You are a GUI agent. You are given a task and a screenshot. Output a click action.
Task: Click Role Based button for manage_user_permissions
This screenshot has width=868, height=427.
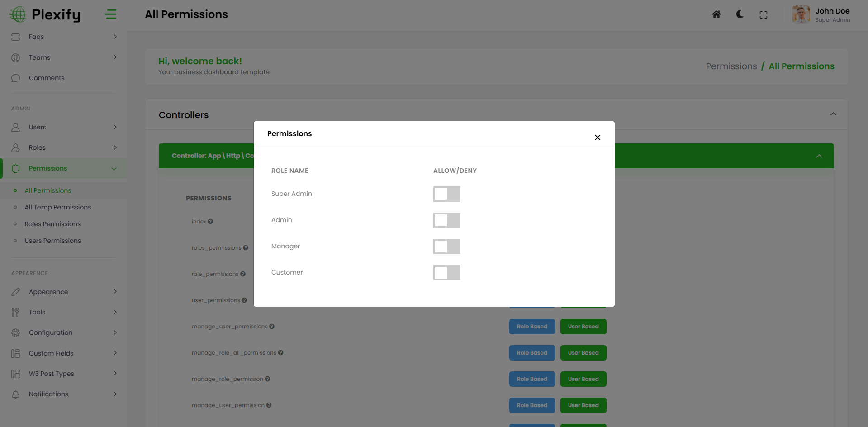click(532, 327)
